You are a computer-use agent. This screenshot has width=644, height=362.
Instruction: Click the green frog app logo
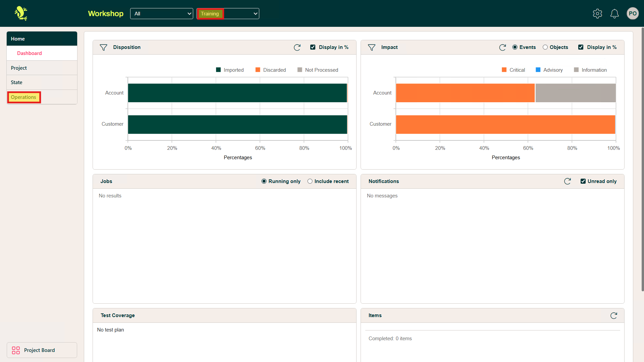21,13
